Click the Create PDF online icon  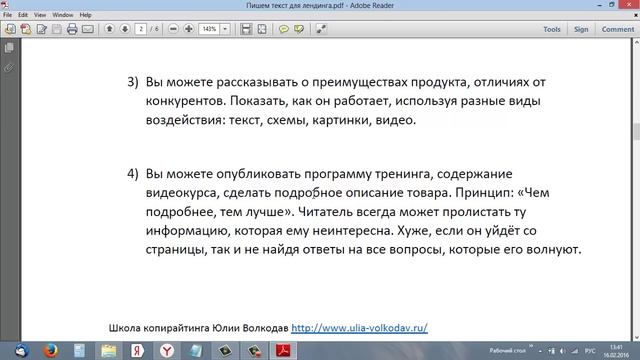(x=26, y=29)
